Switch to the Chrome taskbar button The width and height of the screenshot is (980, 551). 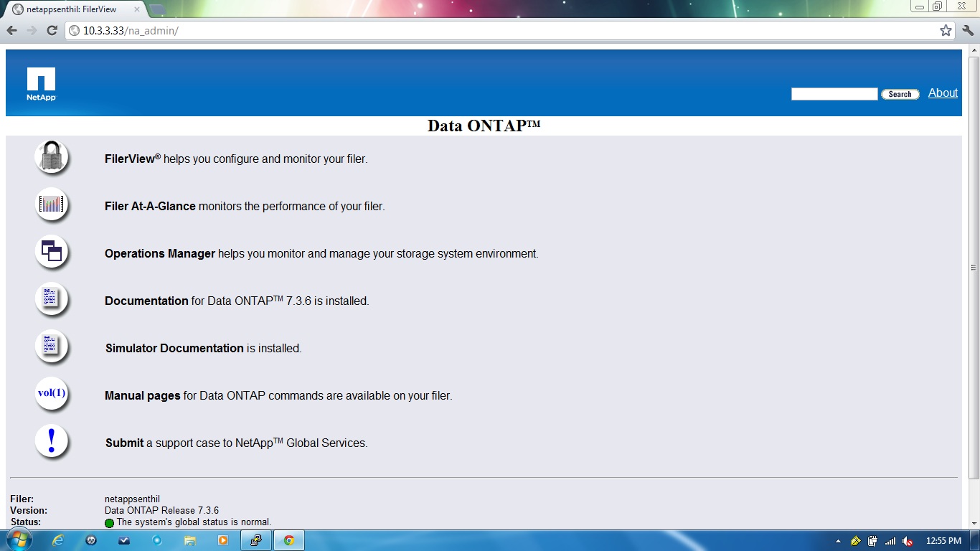(289, 540)
